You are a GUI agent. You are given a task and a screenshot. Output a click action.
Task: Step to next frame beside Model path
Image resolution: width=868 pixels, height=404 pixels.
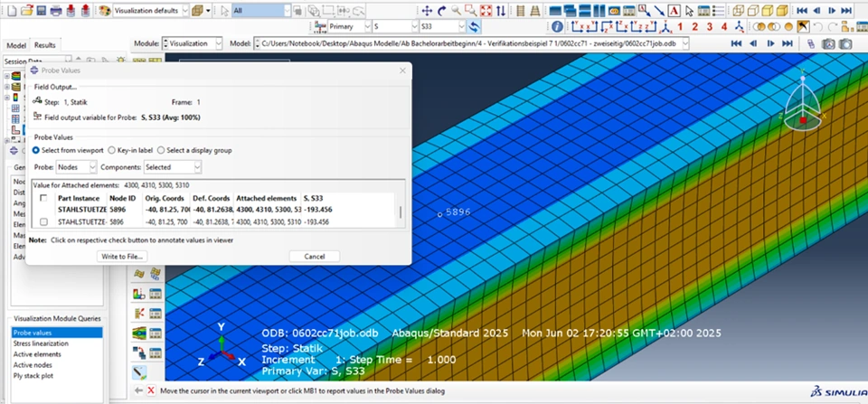pos(770,43)
